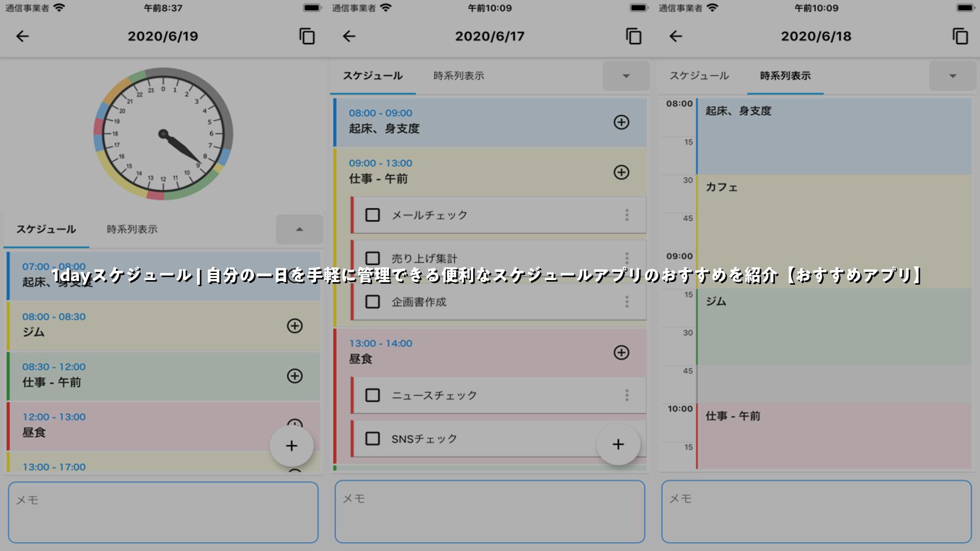This screenshot has height=551, width=980.
Task: Tap copy icon on 2020/6/18 screen
Action: [960, 36]
